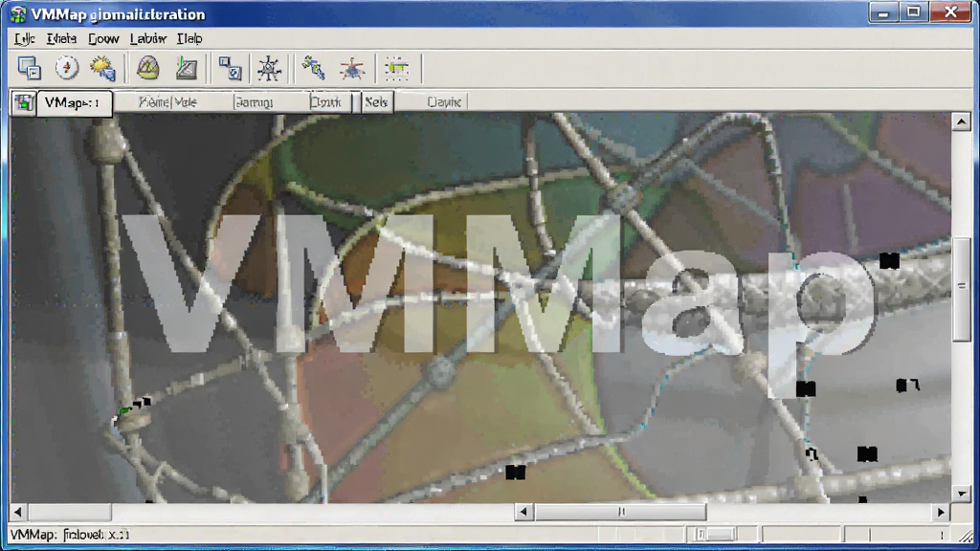Screen dimensions: 980x551
Task: Switch to the 'Sels' tab
Action: click(x=376, y=101)
